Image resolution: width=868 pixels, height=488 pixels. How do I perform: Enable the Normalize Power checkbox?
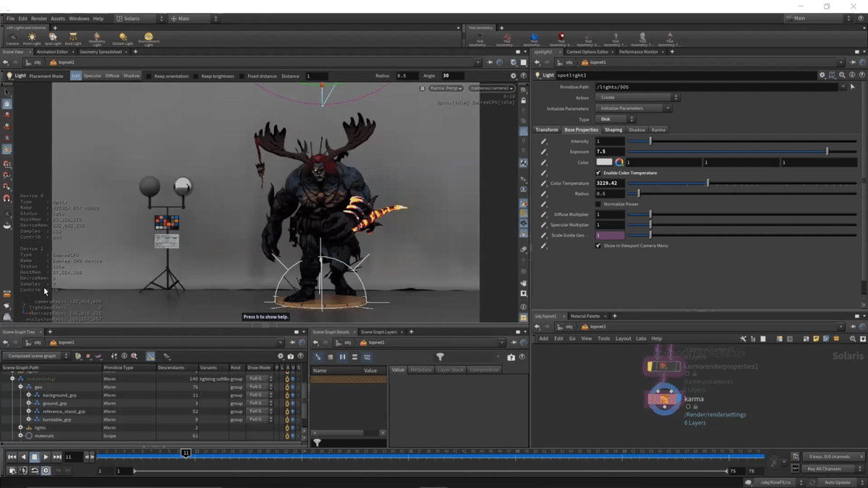[x=598, y=204]
